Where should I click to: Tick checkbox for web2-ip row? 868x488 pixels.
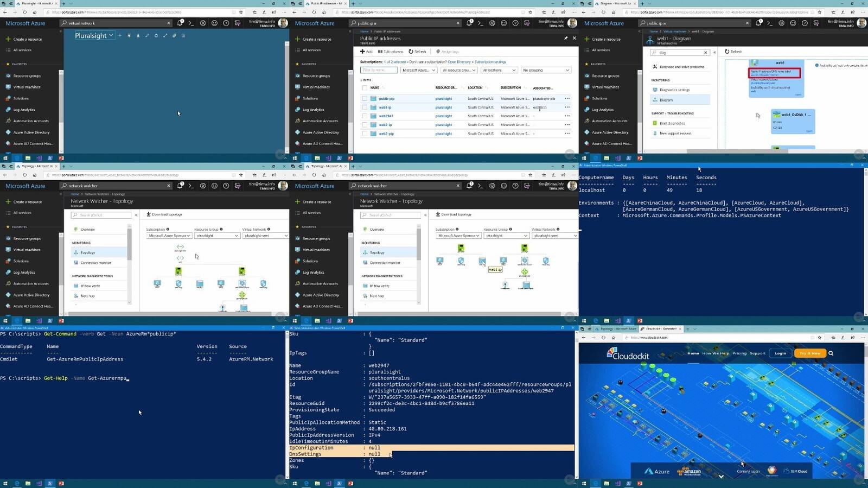pos(365,124)
